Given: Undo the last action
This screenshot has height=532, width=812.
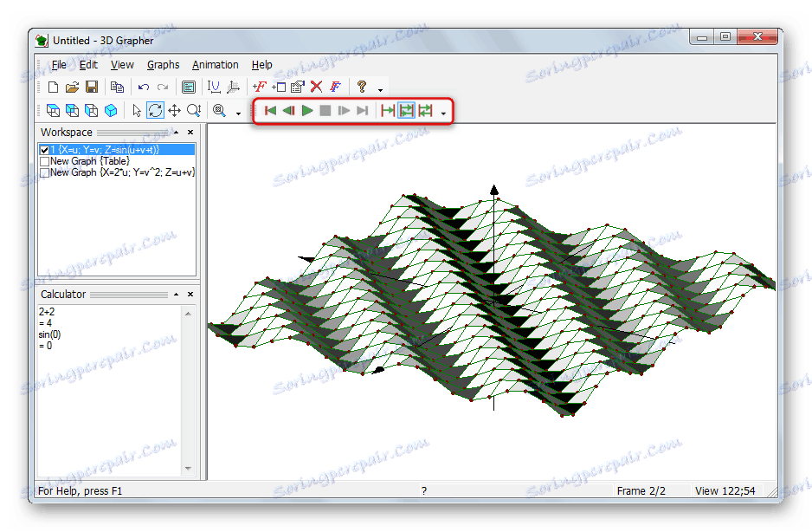Looking at the screenshot, I should coord(144,88).
